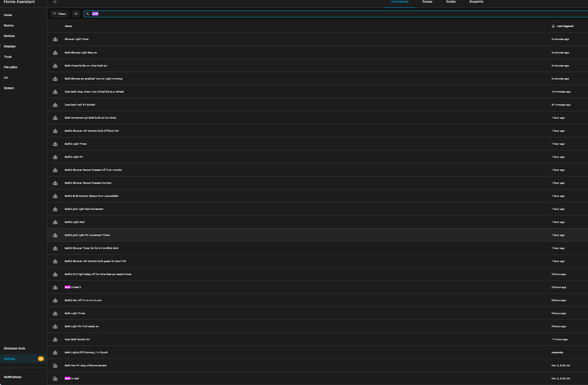Switch to the Scenes tab

pyautogui.click(x=427, y=2)
